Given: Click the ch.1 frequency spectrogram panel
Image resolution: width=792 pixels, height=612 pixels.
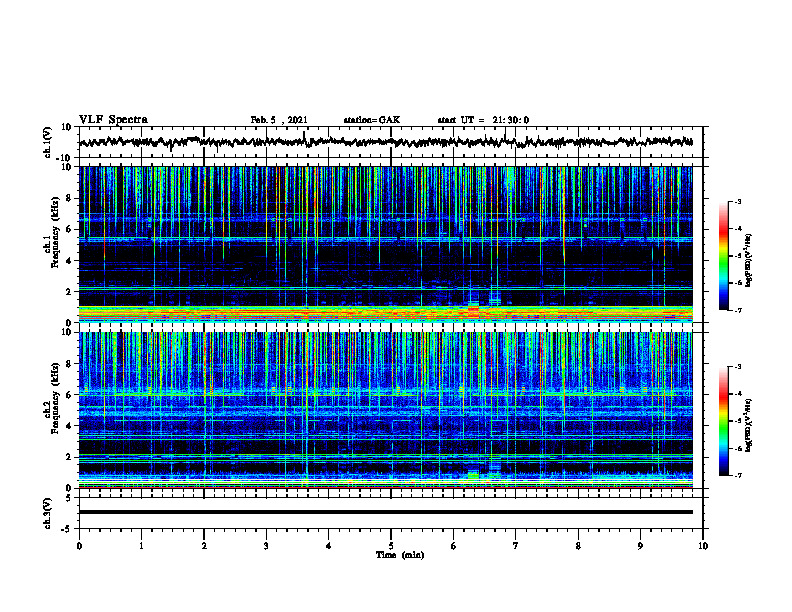Looking at the screenshot, I should point(386,244).
